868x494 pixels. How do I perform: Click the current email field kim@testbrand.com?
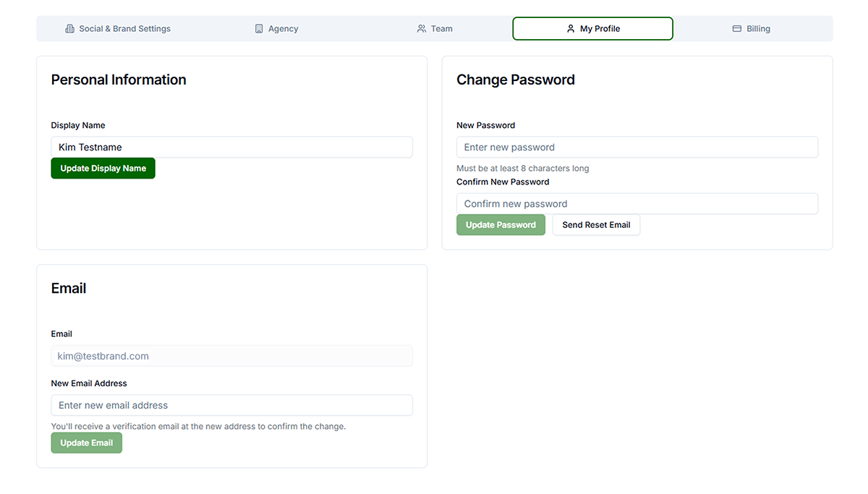[x=231, y=356]
